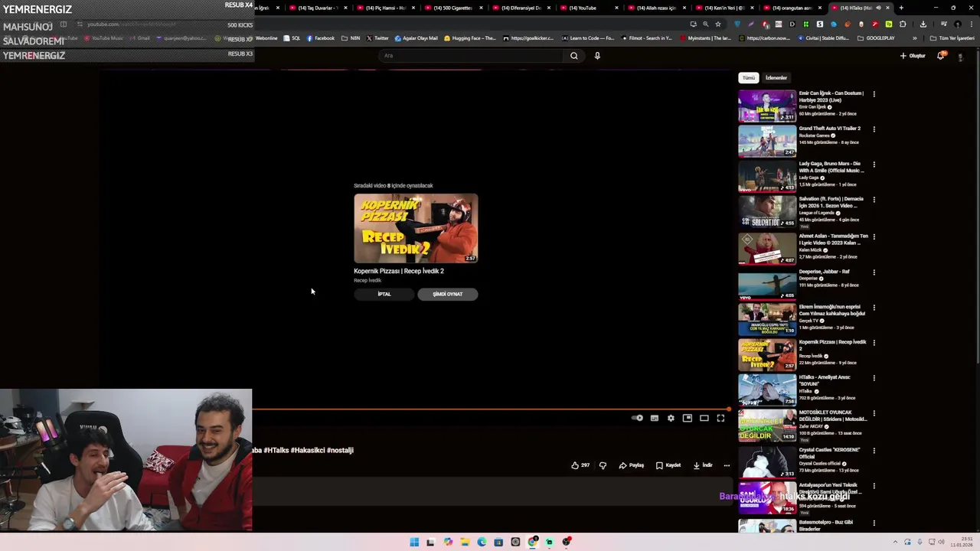
Task: Switch to Taş Duvarlar browser tab
Action: tap(317, 8)
